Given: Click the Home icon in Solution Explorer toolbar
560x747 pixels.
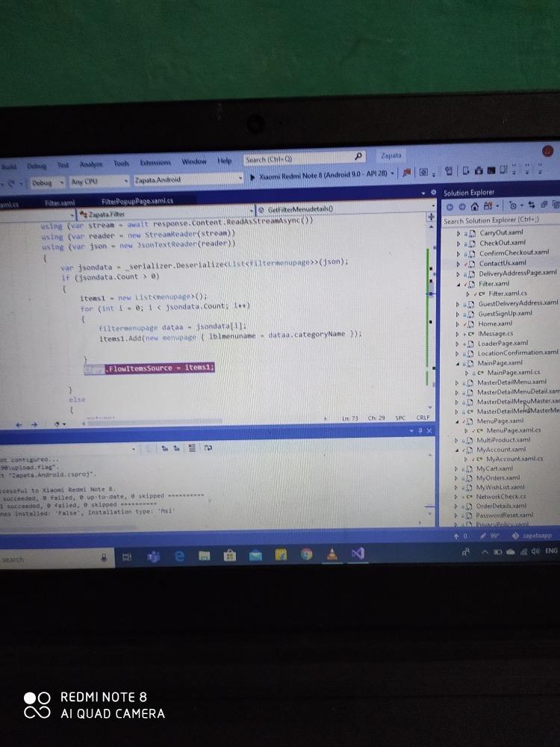Looking at the screenshot, I should click(475, 205).
